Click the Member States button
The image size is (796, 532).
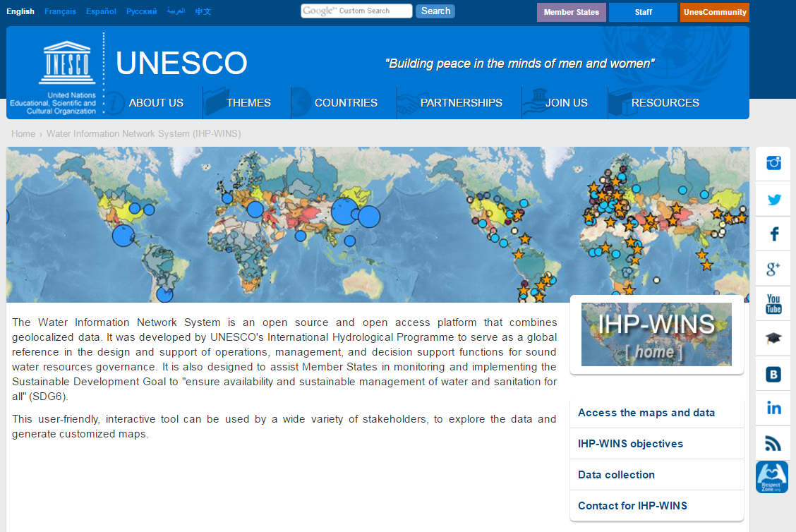(571, 12)
